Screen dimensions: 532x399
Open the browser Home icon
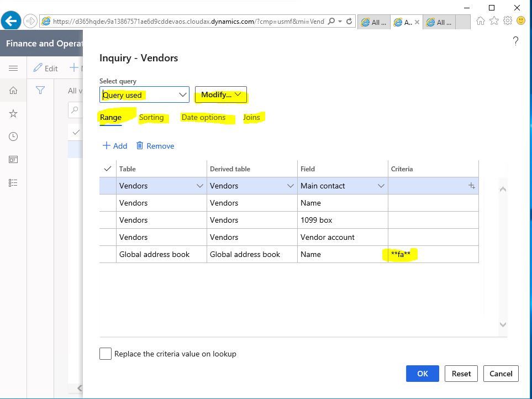pos(481,21)
